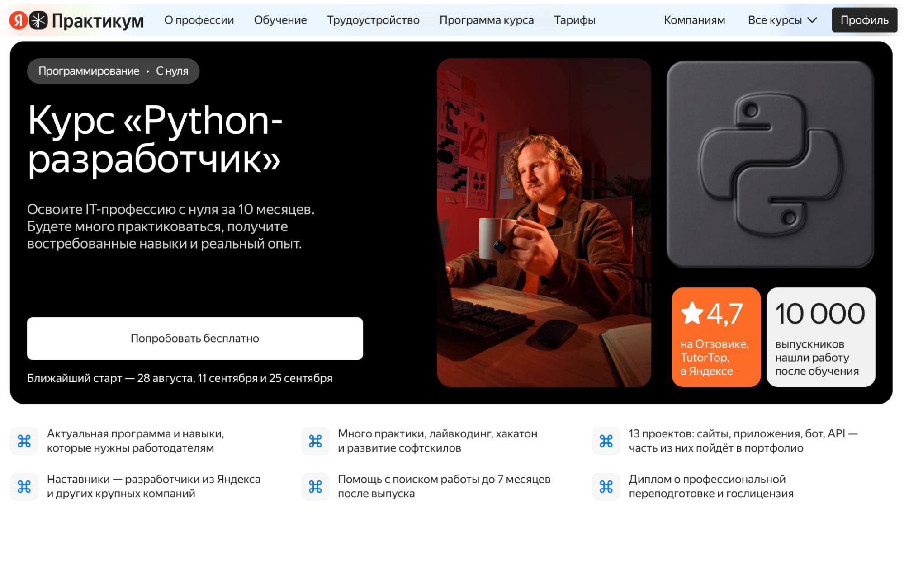
Task: Click the icon next to "Наставники — разработчики из Яндекса"
Action: click(x=24, y=486)
